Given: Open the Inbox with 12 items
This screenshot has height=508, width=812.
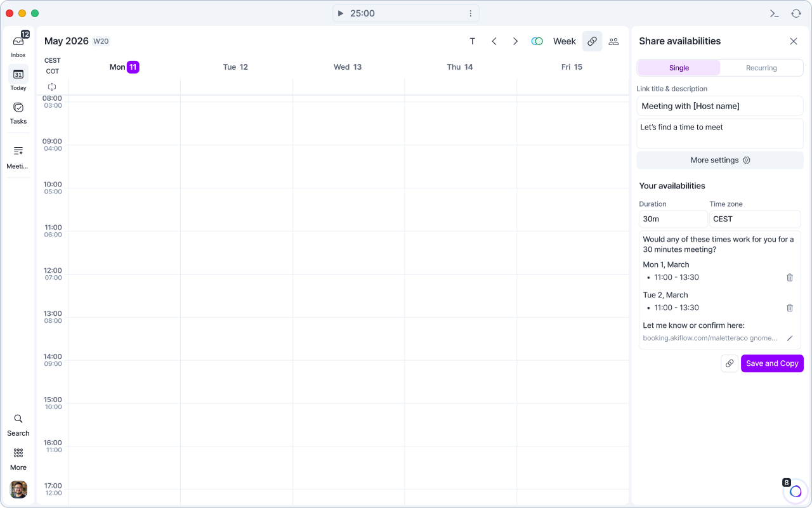Looking at the screenshot, I should coord(18,45).
